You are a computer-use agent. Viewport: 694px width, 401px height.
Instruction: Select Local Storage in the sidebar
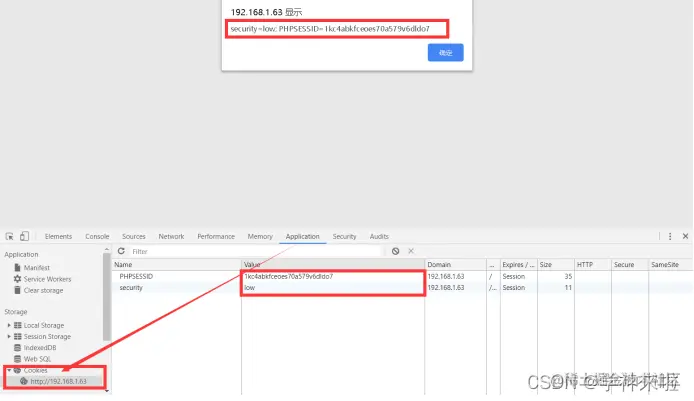(x=44, y=325)
